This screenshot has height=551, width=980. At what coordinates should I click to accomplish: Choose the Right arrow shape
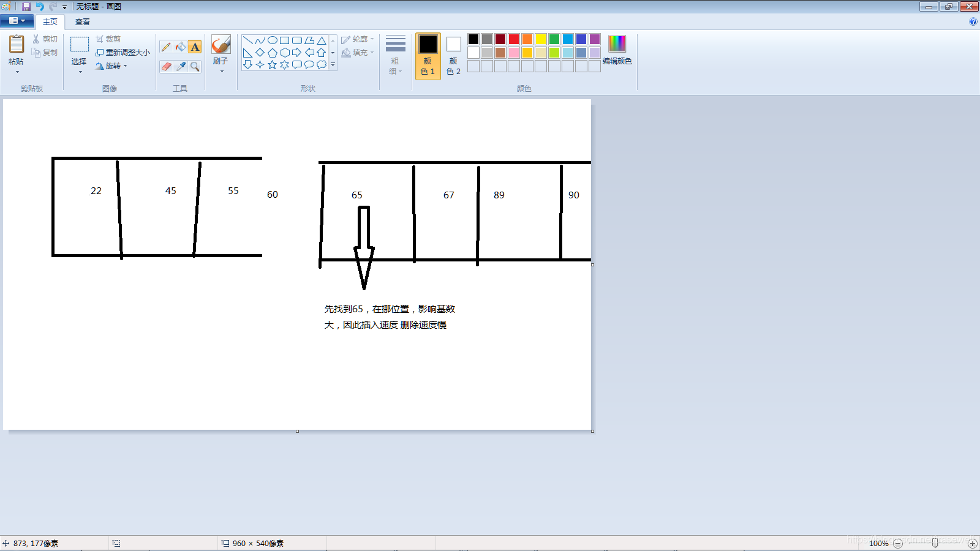297,53
